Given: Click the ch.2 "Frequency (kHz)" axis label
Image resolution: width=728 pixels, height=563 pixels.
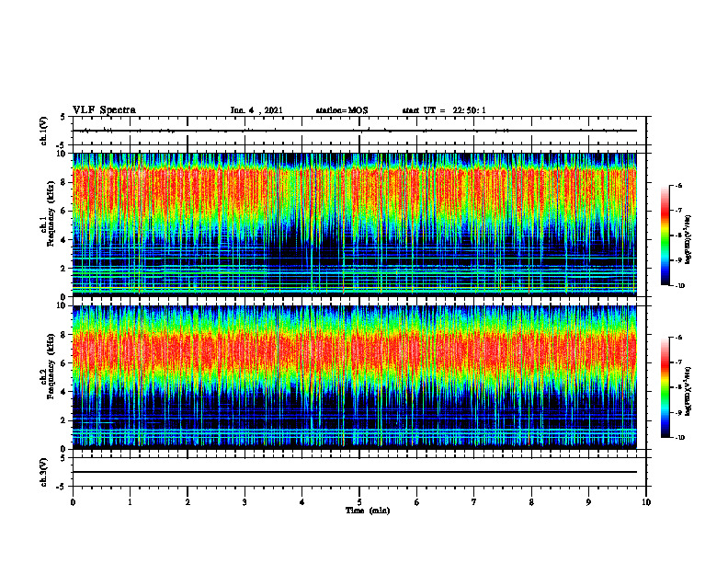Looking at the screenshot, I should click(51, 366).
